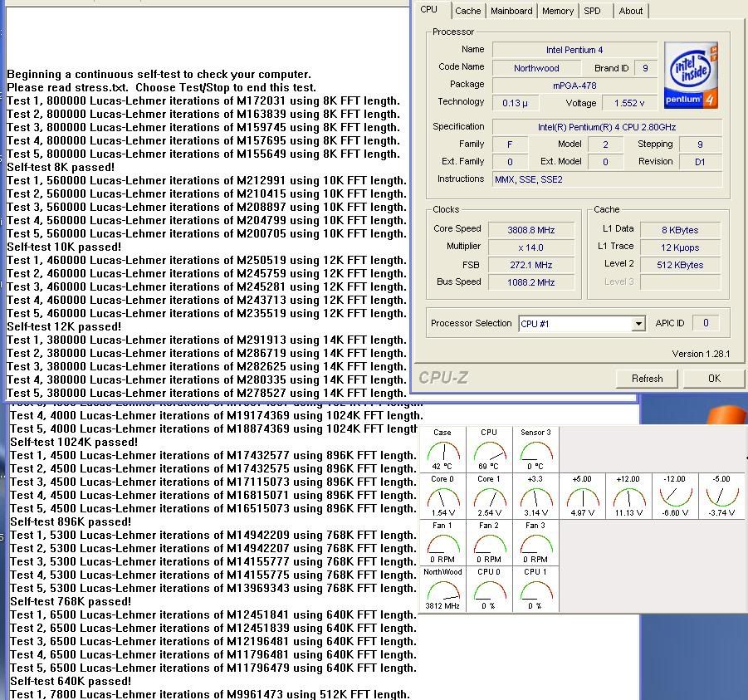Click the Intel Pentium 4 logo

click(x=692, y=76)
